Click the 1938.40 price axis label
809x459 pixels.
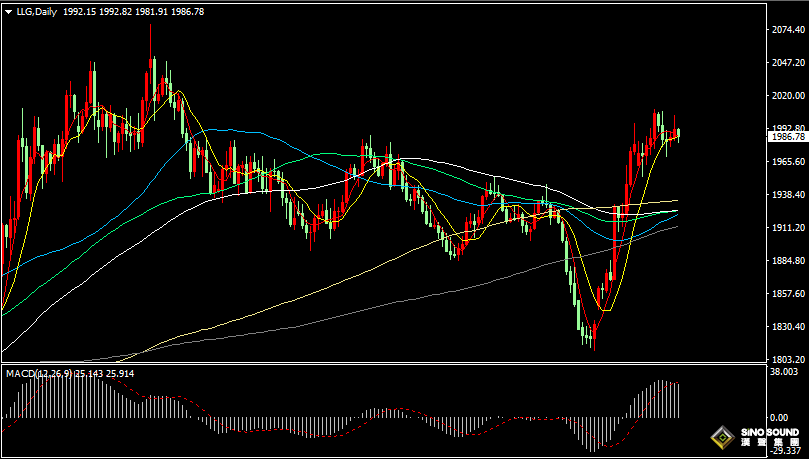[x=788, y=195]
